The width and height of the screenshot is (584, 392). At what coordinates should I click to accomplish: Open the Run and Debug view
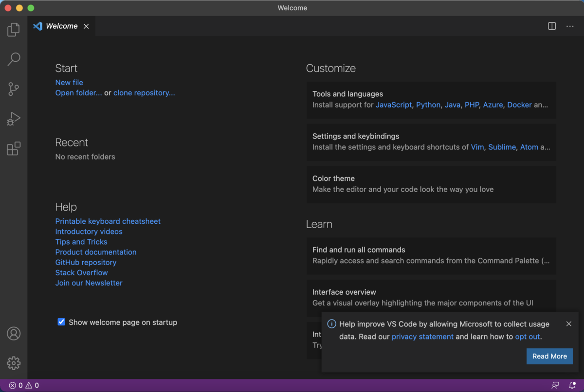pos(14,119)
